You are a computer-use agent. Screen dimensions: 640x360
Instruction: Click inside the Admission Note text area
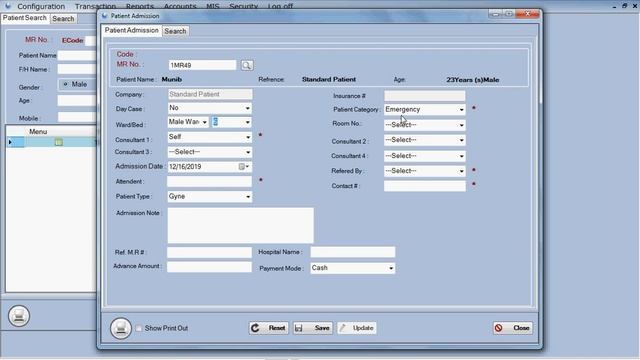[241, 225]
